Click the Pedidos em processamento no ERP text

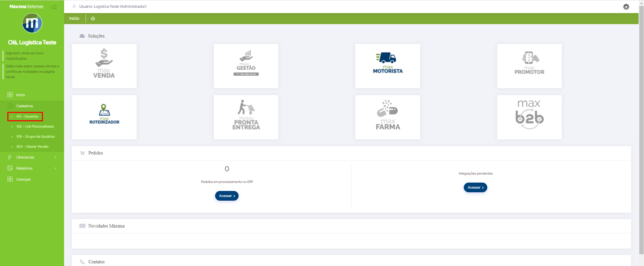click(227, 182)
